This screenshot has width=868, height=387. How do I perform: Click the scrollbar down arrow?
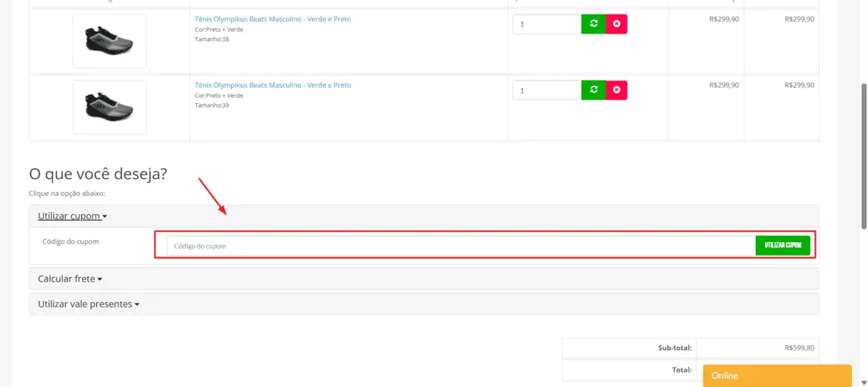point(863,382)
